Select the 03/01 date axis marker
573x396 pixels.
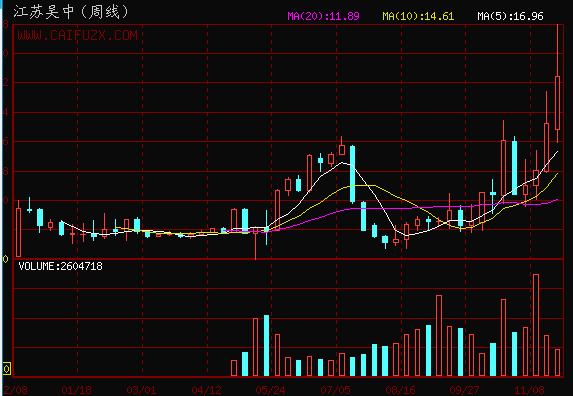pos(141,390)
